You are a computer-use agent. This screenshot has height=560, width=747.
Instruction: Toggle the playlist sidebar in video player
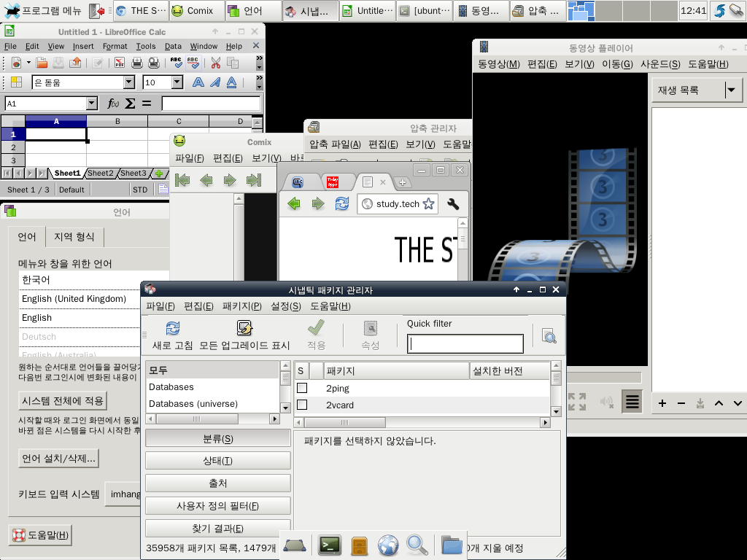point(632,402)
